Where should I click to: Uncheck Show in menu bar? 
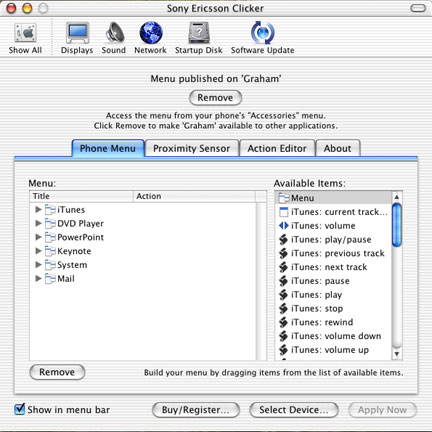coord(20,409)
